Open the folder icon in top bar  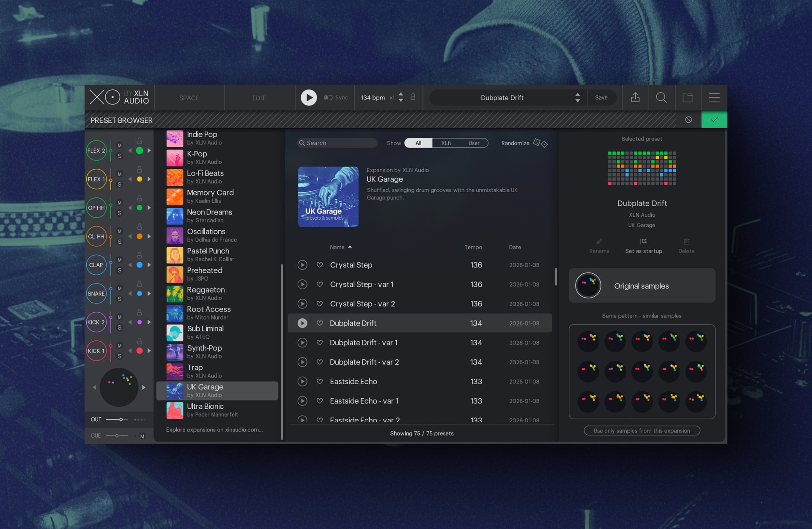[x=688, y=98]
